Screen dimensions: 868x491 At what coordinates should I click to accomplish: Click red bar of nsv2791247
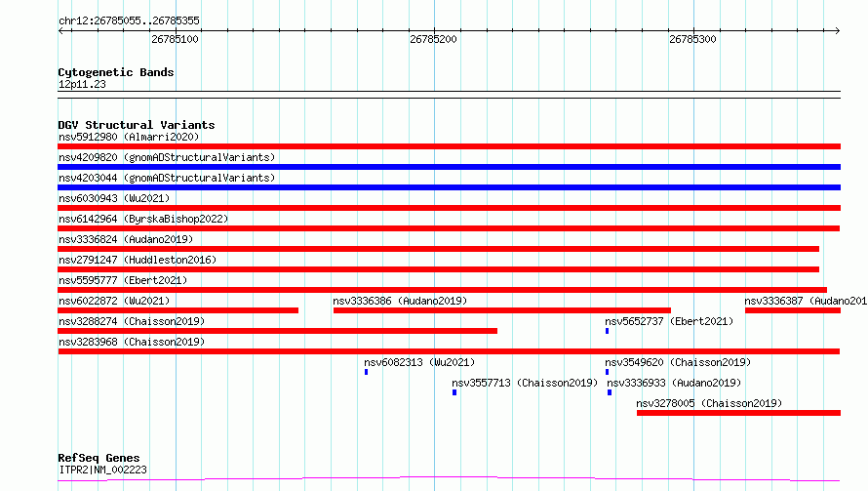[439, 269]
